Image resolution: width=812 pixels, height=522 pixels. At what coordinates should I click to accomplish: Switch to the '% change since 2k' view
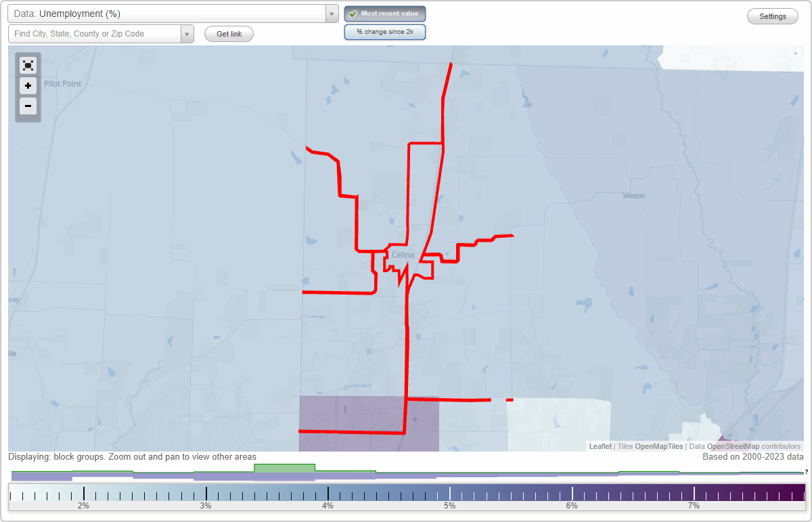point(385,31)
